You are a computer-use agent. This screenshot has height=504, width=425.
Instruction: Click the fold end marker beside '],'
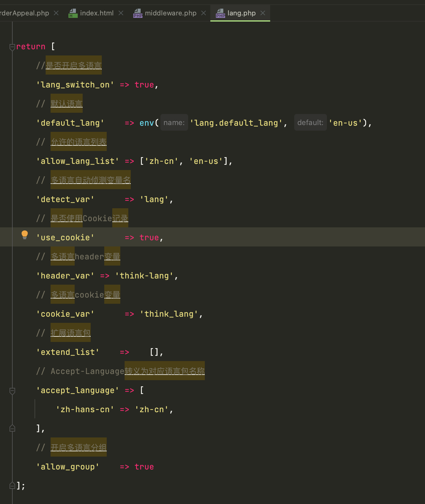[x=12, y=428]
